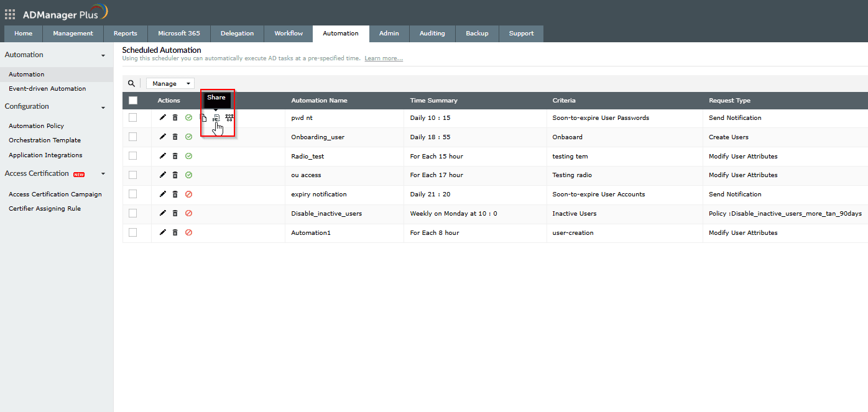Click the copy icon in pwd nt row
868x412 pixels.
[x=203, y=117]
